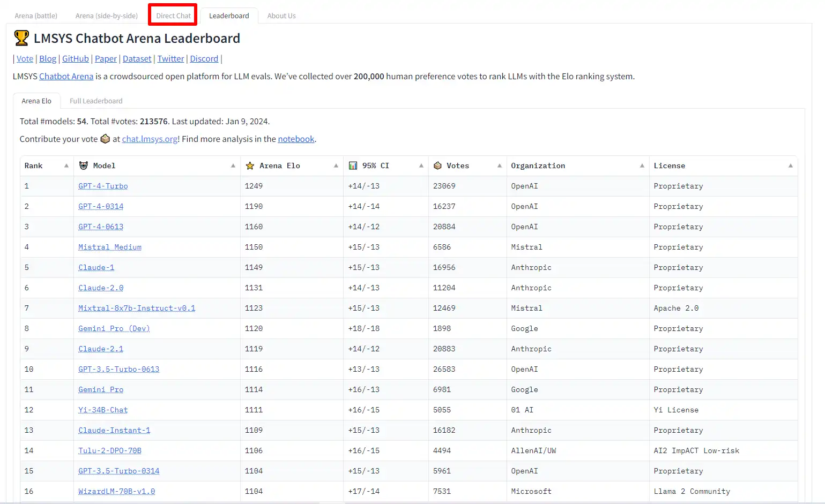Viewport: 825px width, 504px height.
Task: Open the notebook analysis link
Action: [296, 139]
